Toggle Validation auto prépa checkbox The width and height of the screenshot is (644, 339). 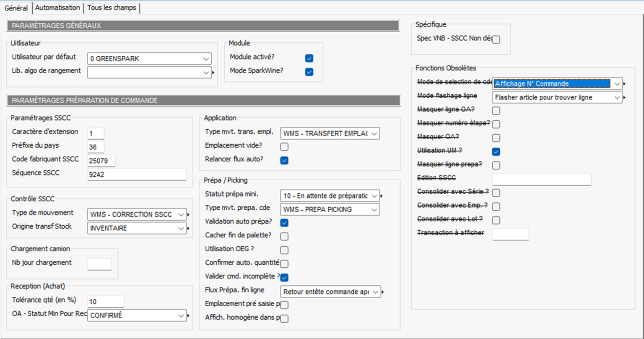tap(284, 223)
